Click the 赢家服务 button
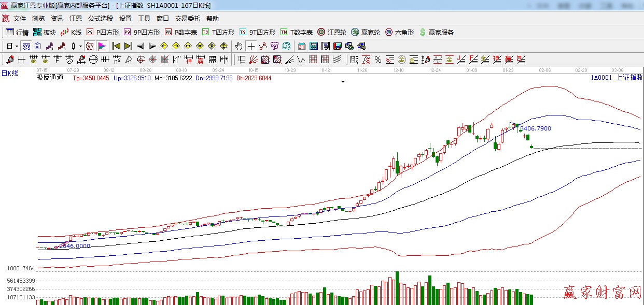 [436, 32]
